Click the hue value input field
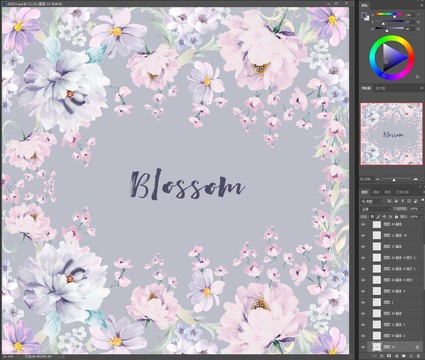425x360 pixels. click(411, 15)
